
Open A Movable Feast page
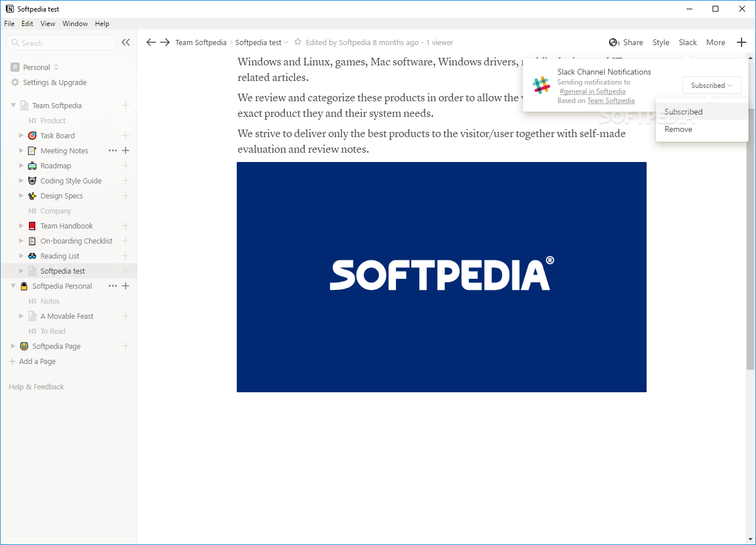tap(67, 316)
